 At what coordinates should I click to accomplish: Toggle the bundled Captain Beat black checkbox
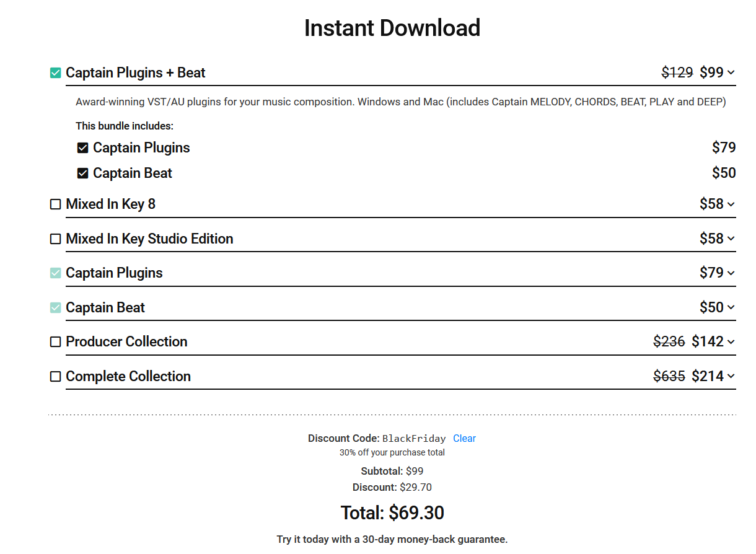tap(82, 174)
